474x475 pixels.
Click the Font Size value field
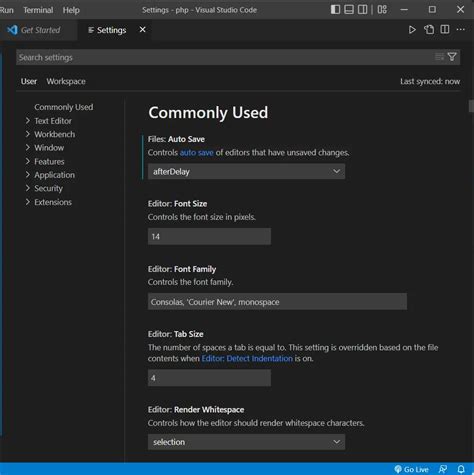click(x=209, y=236)
